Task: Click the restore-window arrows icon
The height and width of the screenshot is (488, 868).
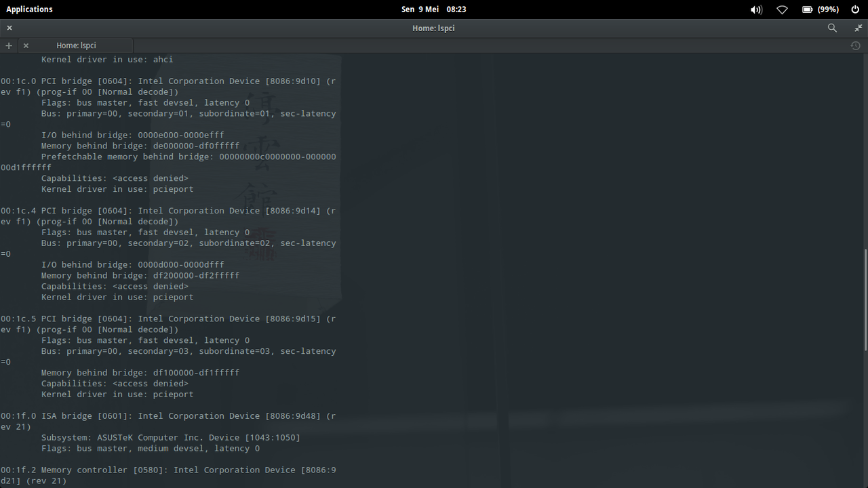Action: 859,28
